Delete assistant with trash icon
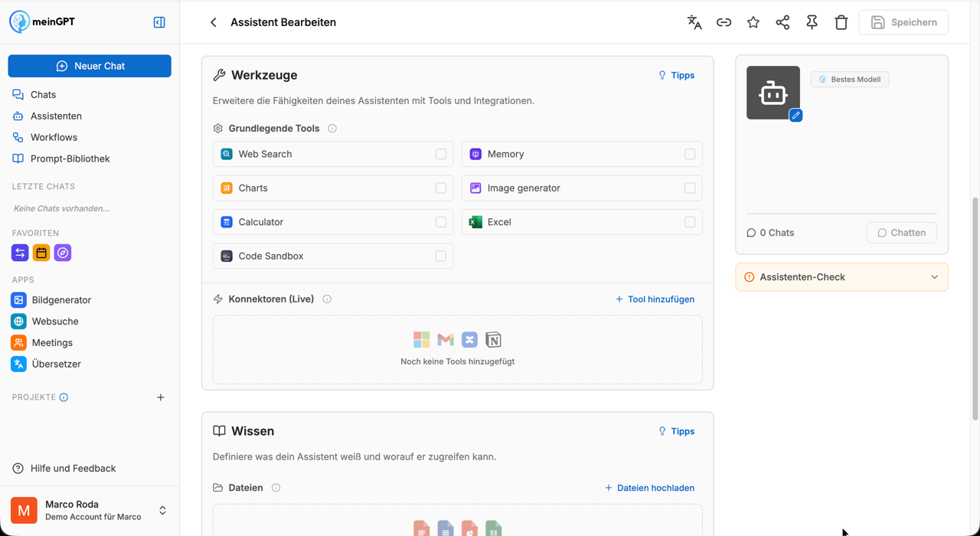980x536 pixels. 841,22
